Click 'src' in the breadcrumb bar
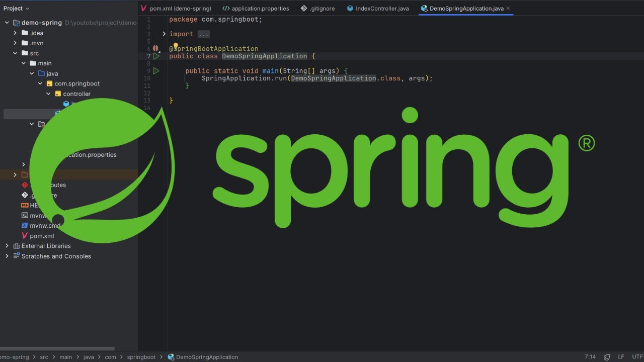The image size is (644, 362). click(x=44, y=357)
